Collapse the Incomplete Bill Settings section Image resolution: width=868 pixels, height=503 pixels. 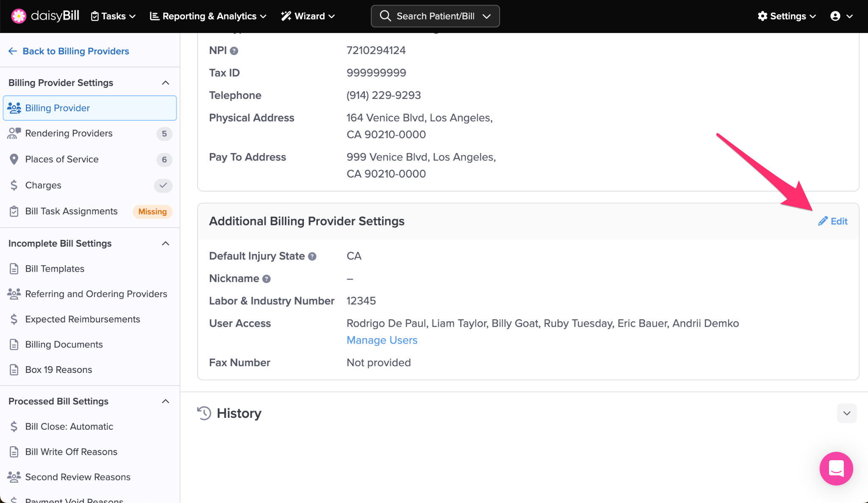coord(166,243)
